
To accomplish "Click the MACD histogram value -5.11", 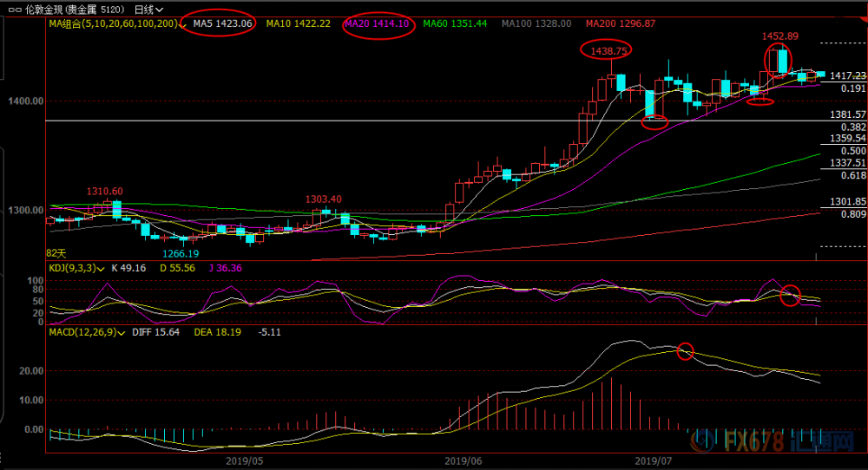I will pos(270,332).
